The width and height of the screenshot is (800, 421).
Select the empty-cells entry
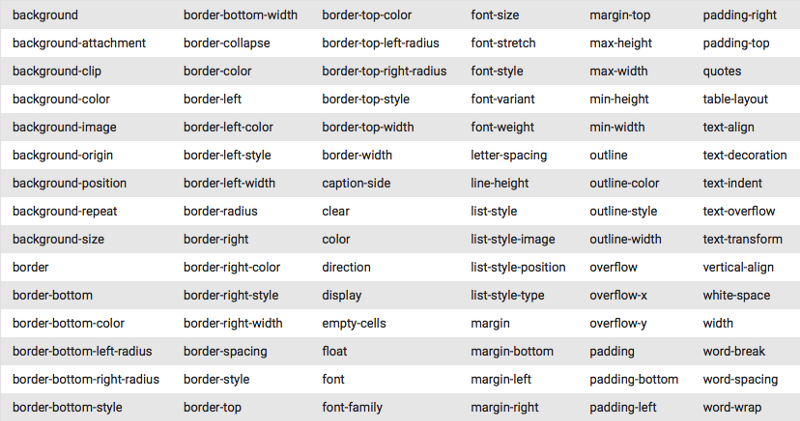(354, 324)
